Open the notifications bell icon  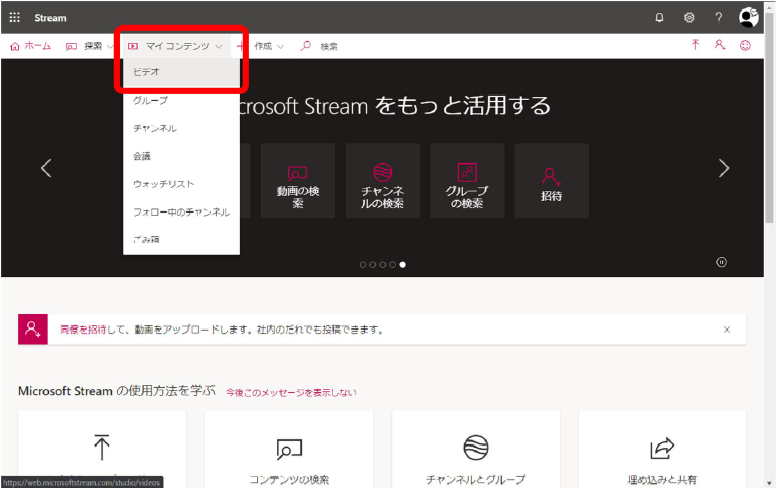(x=659, y=18)
